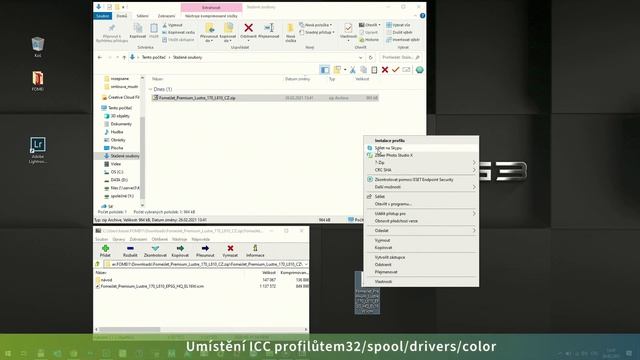Click the Kopírovat green arrow in 7-Zip
This screenshot has width=640, height=360.
click(x=180, y=248)
